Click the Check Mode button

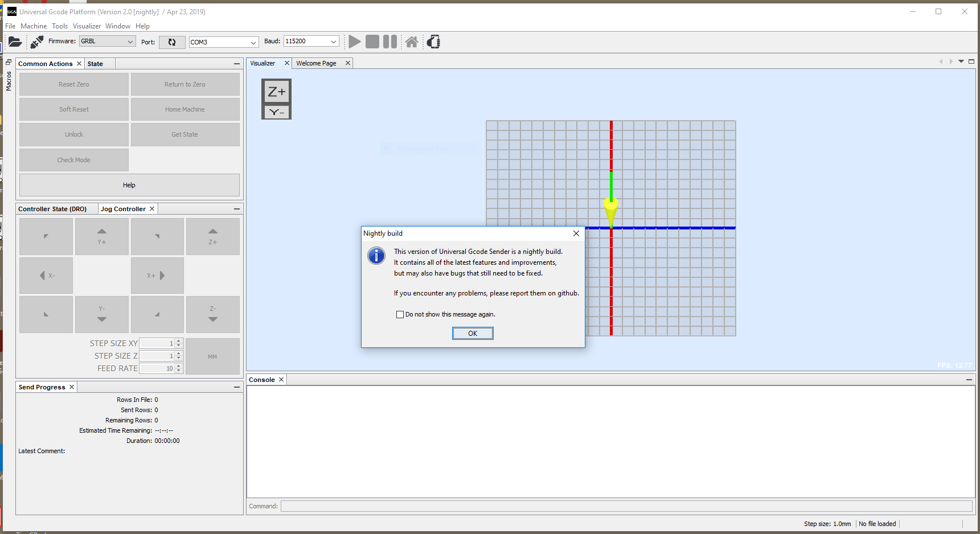[74, 160]
